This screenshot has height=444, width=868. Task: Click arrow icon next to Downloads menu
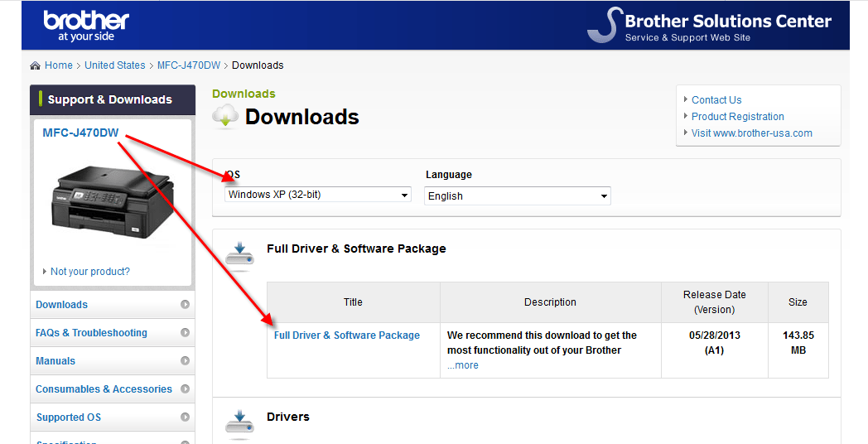point(185,305)
